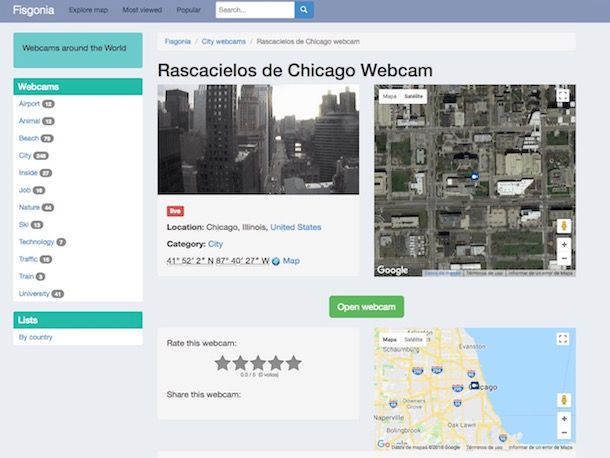Enter fullscreen on the satellite map
The image size is (610, 458).
pos(563,97)
